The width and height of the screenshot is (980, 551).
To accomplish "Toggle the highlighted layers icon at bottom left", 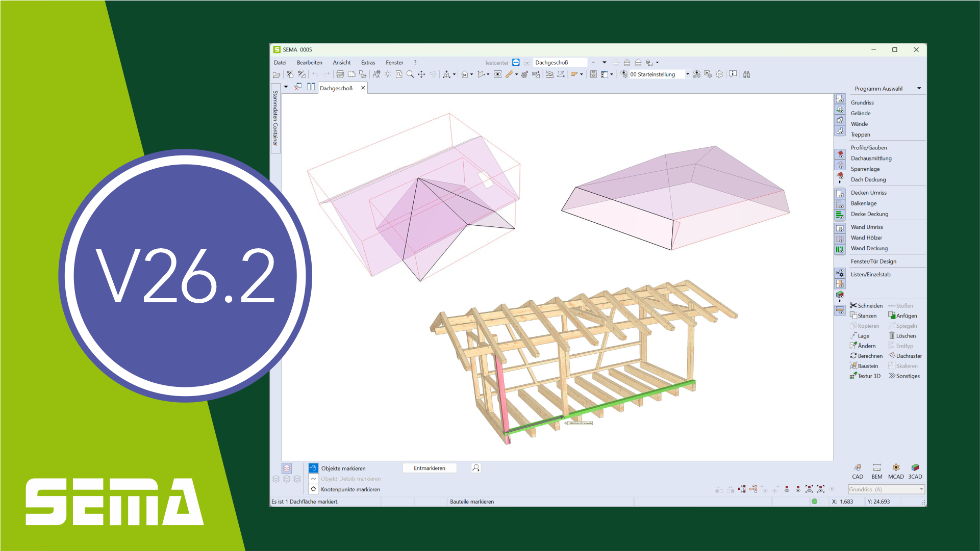I will point(287,468).
